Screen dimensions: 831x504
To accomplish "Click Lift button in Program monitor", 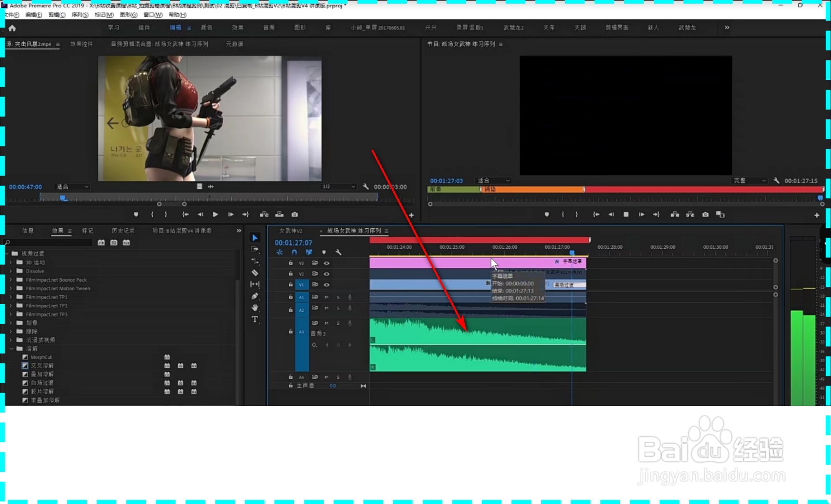I will point(675,214).
